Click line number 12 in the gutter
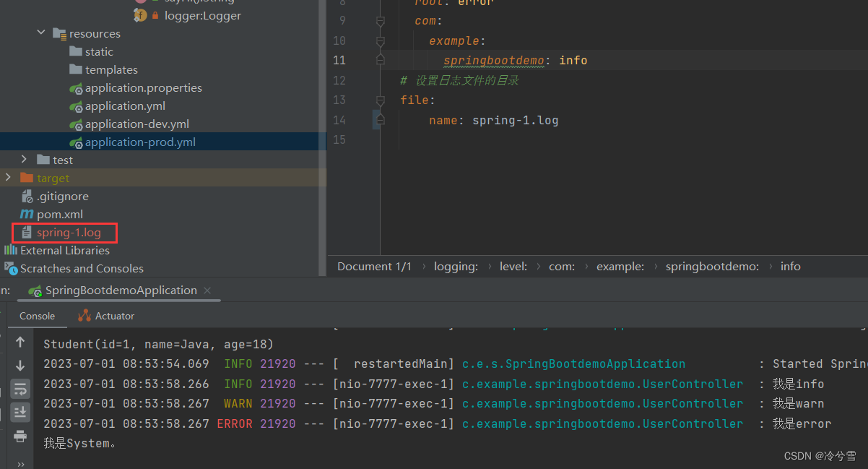This screenshot has height=469, width=868. [339, 80]
